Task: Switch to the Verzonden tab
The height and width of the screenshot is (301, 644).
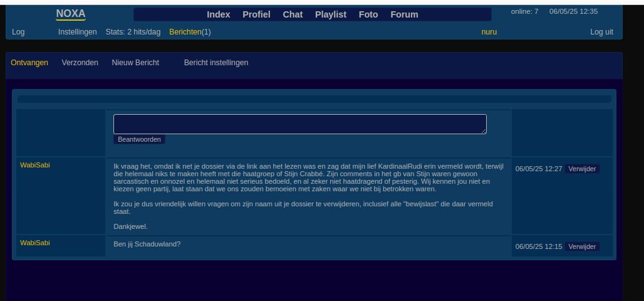Action: pyautogui.click(x=80, y=63)
